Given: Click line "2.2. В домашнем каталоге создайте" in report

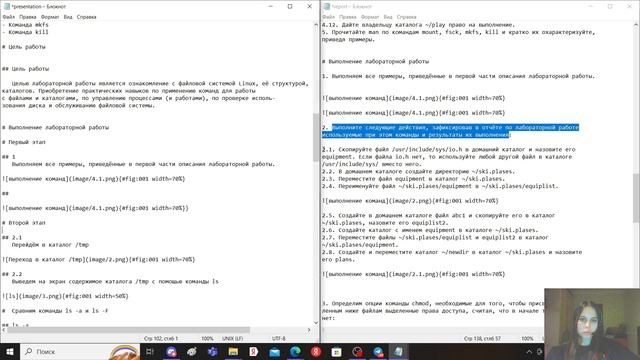Looking at the screenshot, I should (x=418, y=171).
